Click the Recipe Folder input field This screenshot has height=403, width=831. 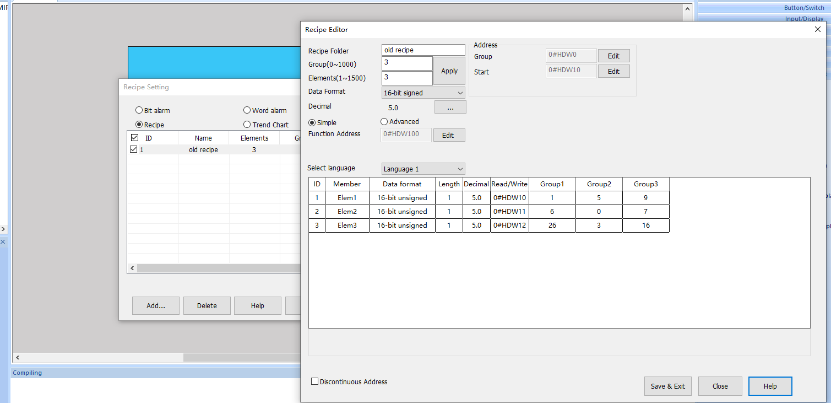[x=423, y=50]
